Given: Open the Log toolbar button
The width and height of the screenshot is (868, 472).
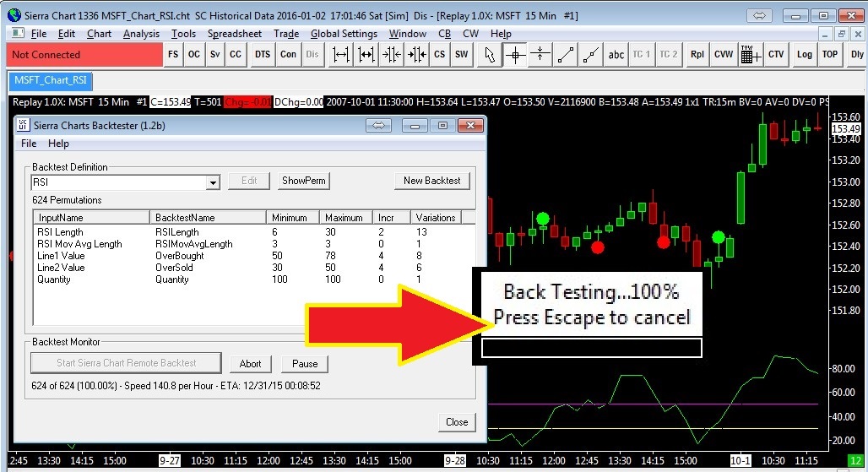Looking at the screenshot, I should [805, 54].
